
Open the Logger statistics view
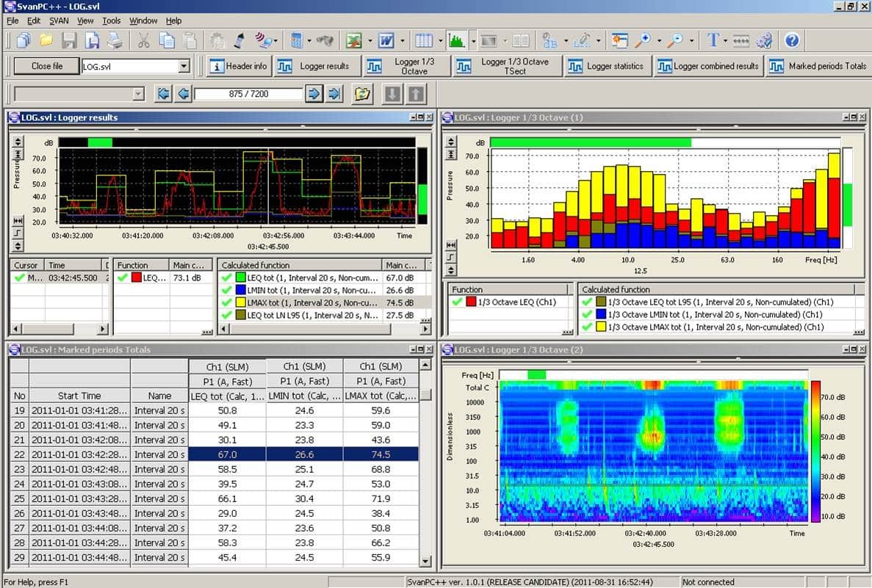tap(606, 66)
